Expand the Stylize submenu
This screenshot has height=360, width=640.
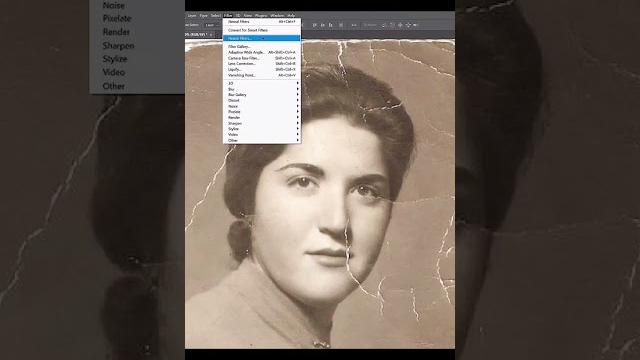point(262,129)
